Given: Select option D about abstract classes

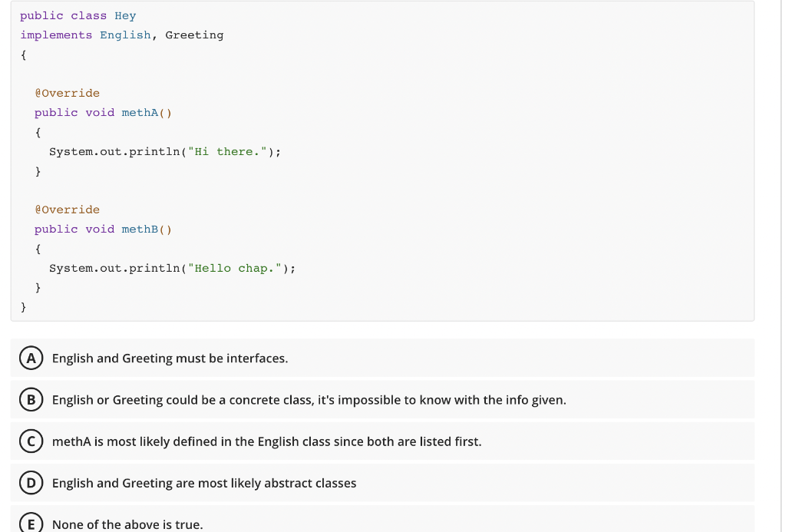Looking at the screenshot, I should [203, 483].
